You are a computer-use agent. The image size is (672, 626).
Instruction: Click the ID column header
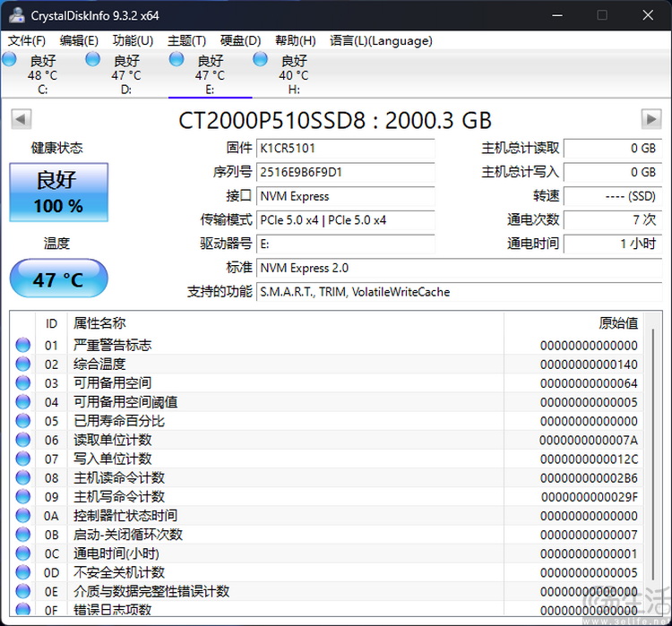click(51, 323)
